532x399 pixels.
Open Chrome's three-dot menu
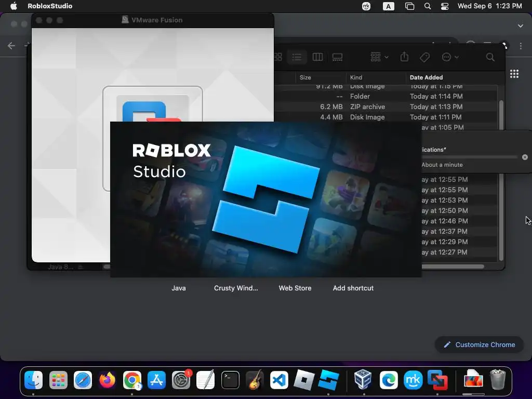(x=521, y=46)
